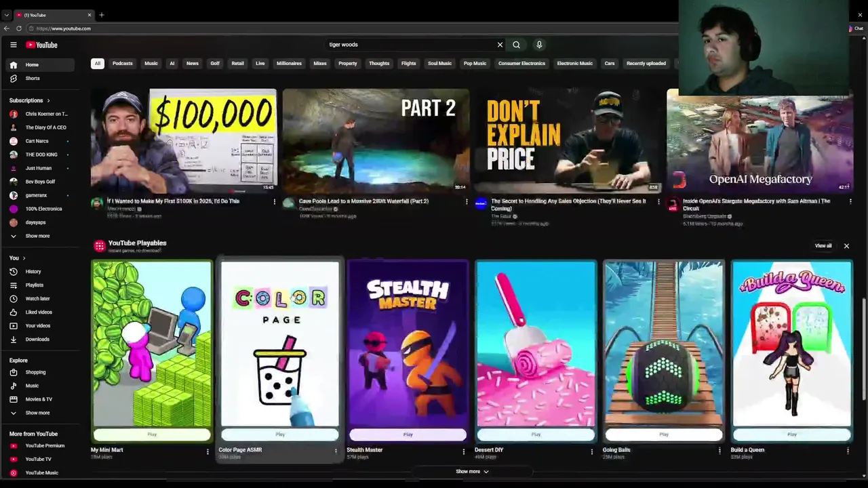Viewport: 868px width, 488px height.
Task: Open more options for My Mini Mart
Action: point(208,451)
